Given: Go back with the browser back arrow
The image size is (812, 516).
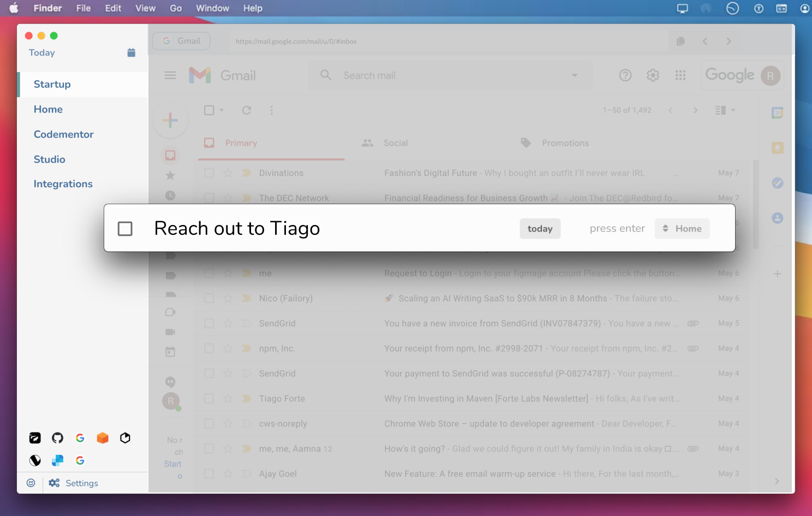Looking at the screenshot, I should [705, 41].
